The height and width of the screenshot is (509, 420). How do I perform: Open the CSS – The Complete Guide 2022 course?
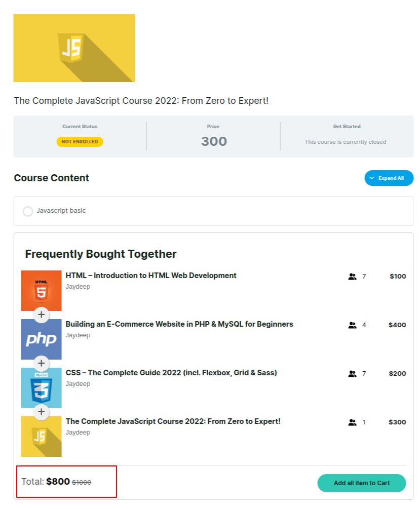coord(171,373)
